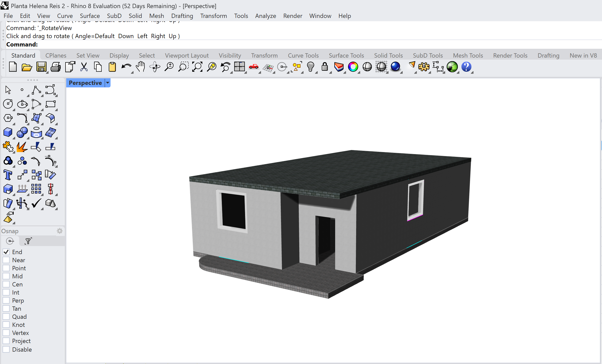
Task: Click the Osnap persistent snap button
Action: (x=10, y=241)
